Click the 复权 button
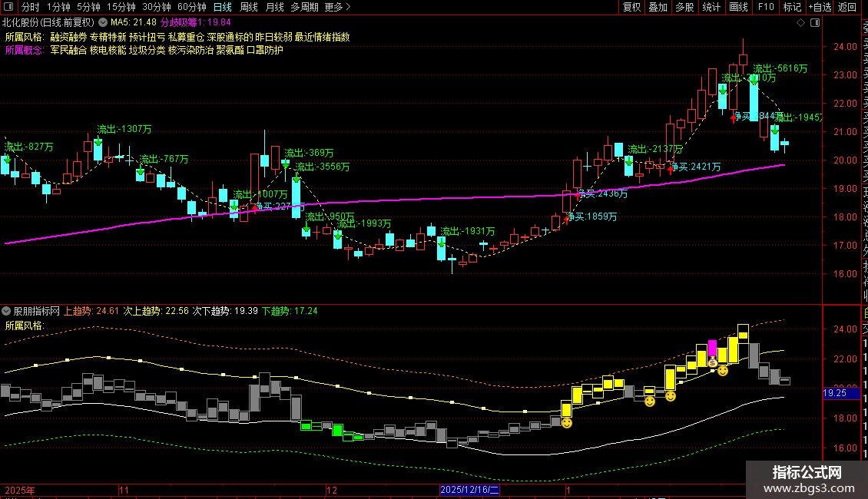This screenshot has height=499, width=868. 631,7
